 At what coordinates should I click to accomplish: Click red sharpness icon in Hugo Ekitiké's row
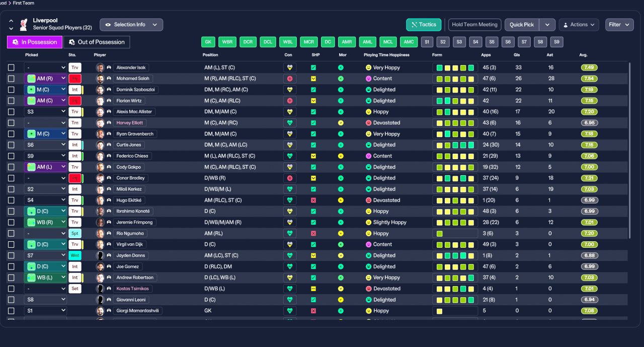tap(313, 200)
